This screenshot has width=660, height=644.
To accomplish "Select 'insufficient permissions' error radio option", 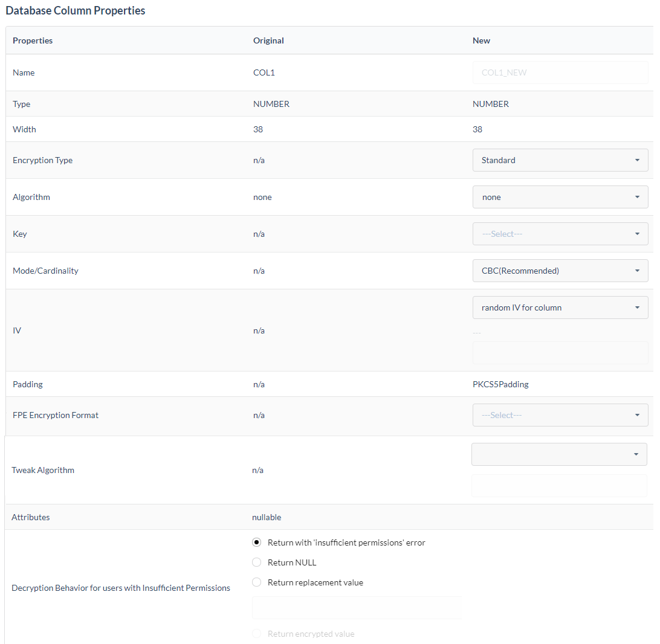I will (x=257, y=543).
